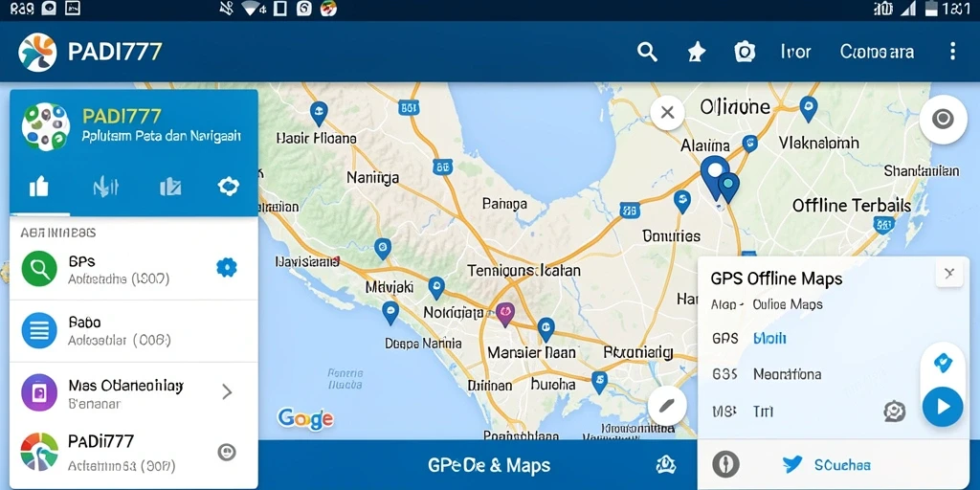
Task: Select the thumbs-up tab icon
Action: 38,187
